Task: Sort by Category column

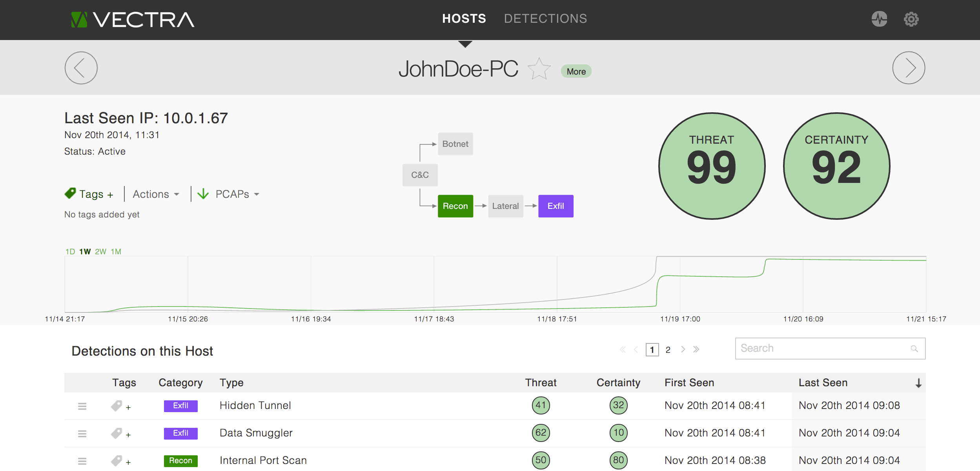Action: [180, 383]
